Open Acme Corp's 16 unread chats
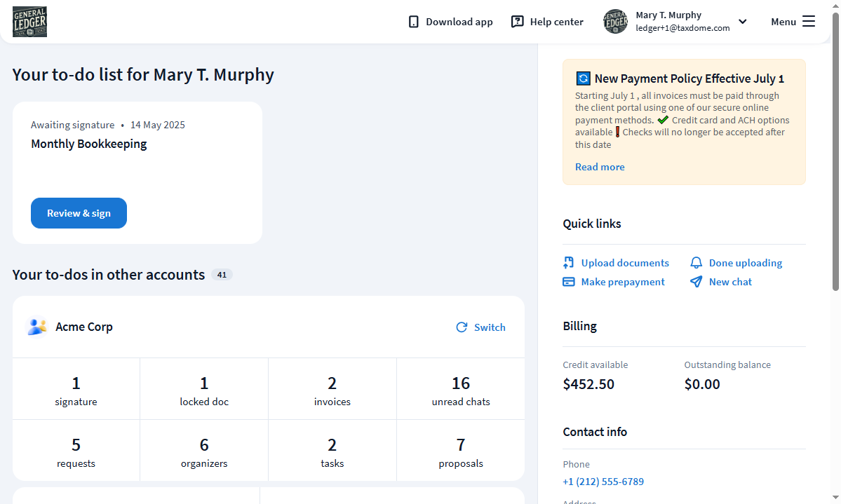841x504 pixels. coord(461,389)
